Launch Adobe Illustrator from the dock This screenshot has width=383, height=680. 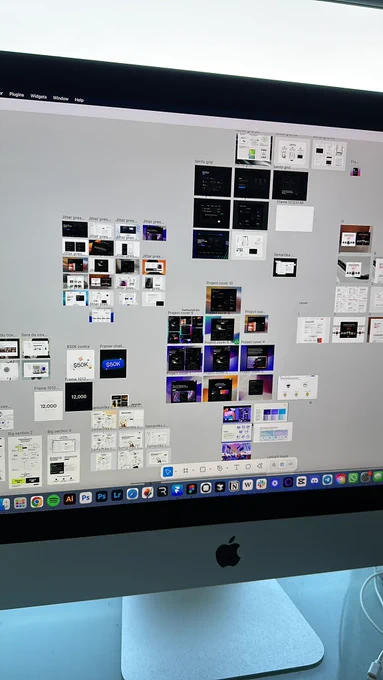[x=69, y=499]
